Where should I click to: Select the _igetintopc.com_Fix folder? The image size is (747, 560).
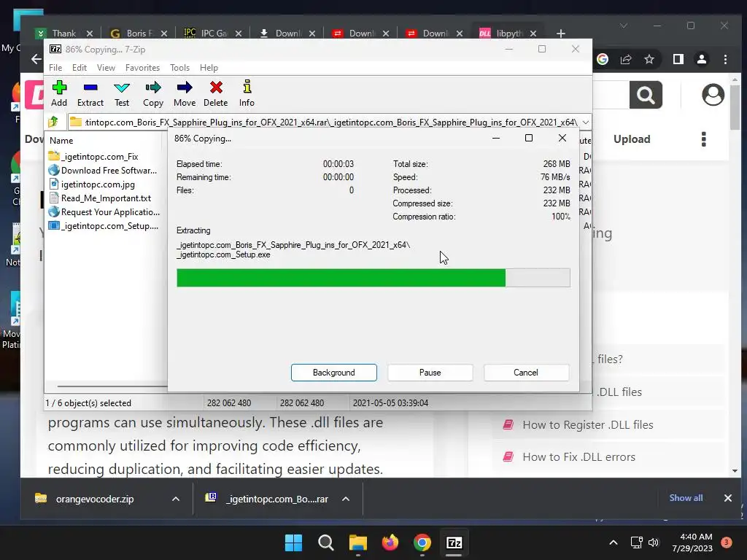tap(93, 157)
